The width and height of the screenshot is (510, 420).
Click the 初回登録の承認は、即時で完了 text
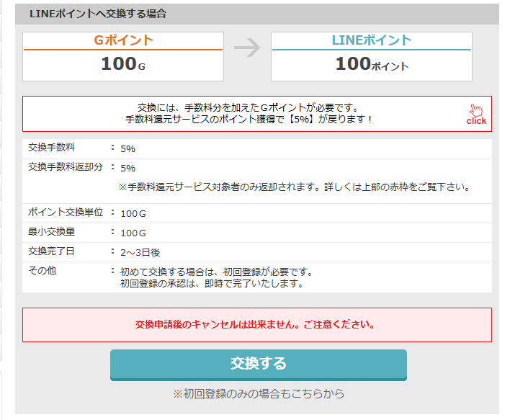click(212, 284)
